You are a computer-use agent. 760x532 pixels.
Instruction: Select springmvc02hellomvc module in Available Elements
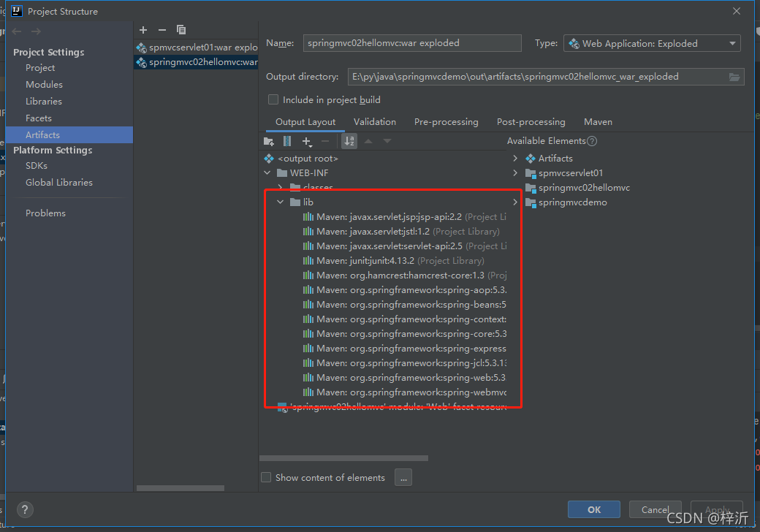(x=578, y=188)
